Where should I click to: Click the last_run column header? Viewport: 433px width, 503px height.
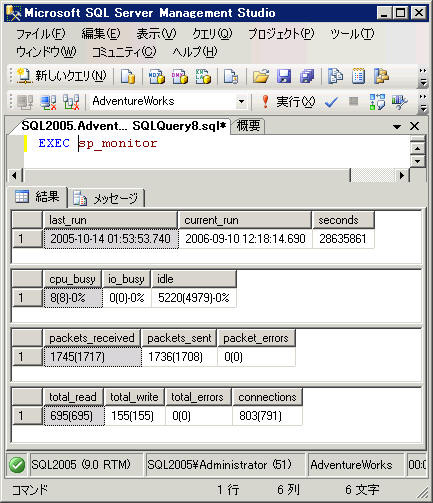click(110, 220)
